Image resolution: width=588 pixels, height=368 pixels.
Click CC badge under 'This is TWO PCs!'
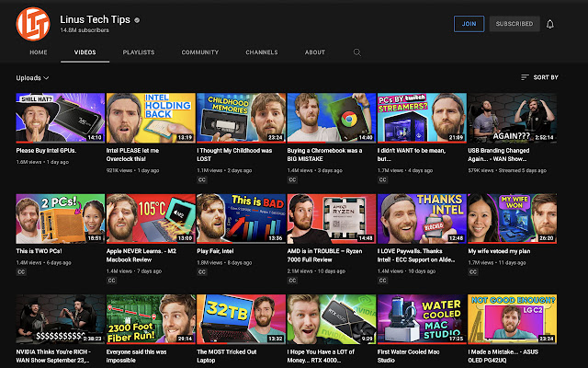click(x=21, y=272)
